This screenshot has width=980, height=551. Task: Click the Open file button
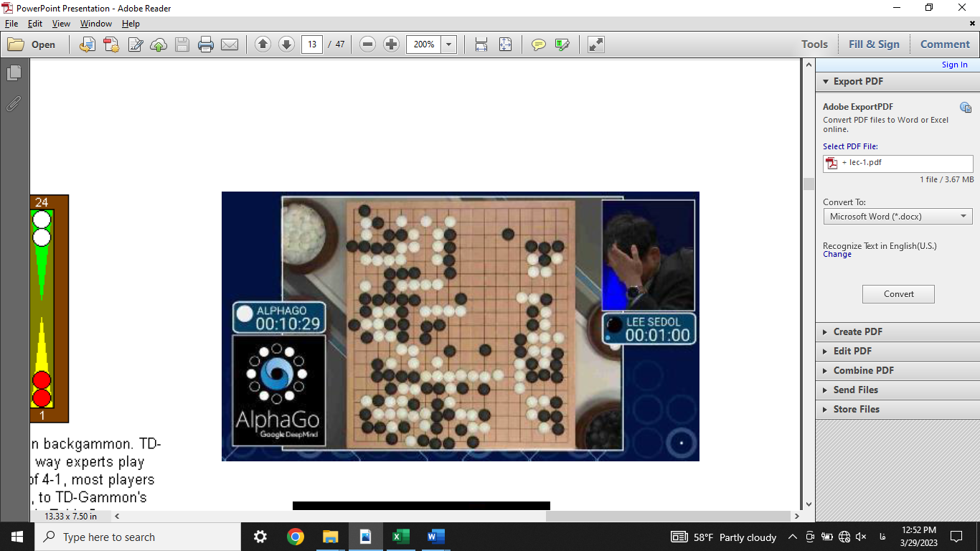[32, 44]
